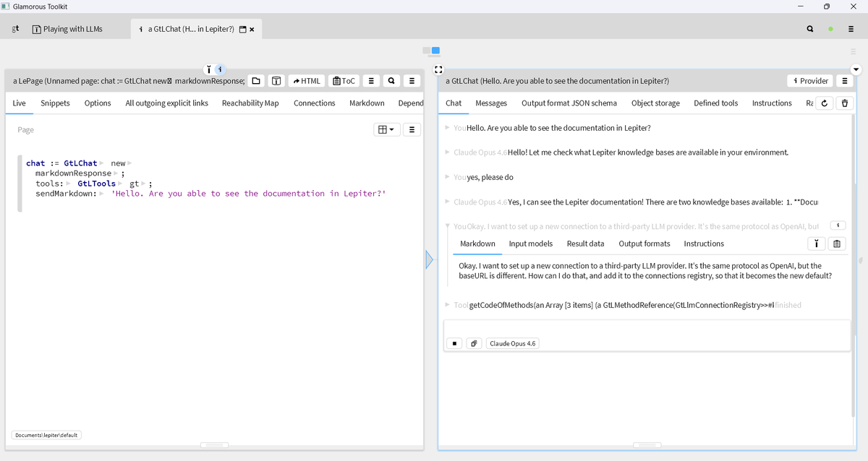Switch to the Messages tab

pos(491,103)
